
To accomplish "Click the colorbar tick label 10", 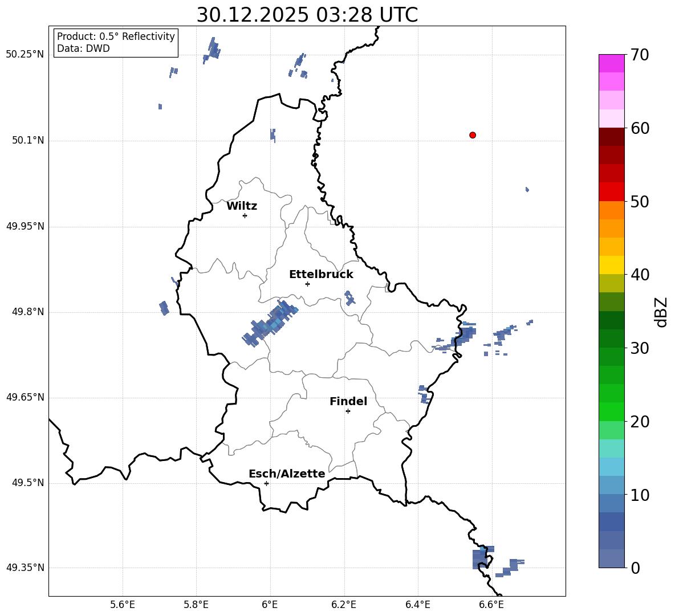I will click(x=640, y=495).
